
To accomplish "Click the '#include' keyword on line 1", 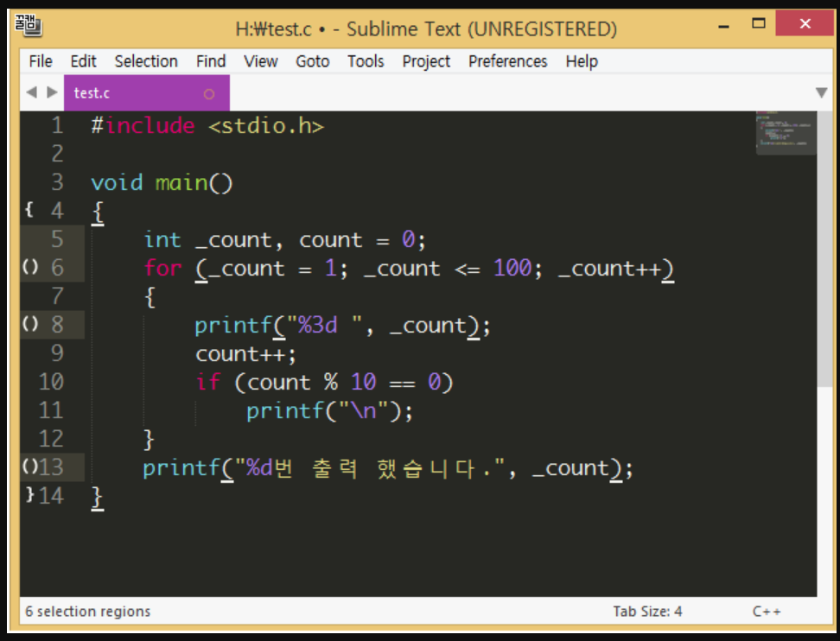I will [x=143, y=126].
